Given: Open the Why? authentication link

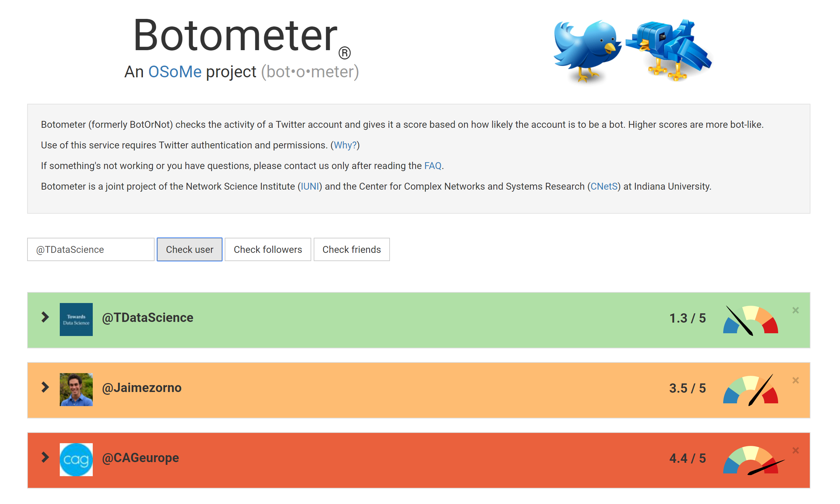Looking at the screenshot, I should [345, 145].
